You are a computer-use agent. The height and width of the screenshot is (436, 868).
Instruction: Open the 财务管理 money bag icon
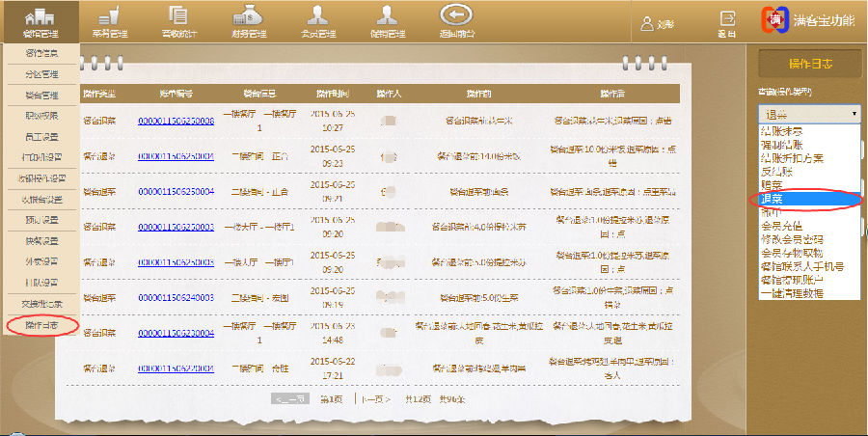tap(249, 19)
